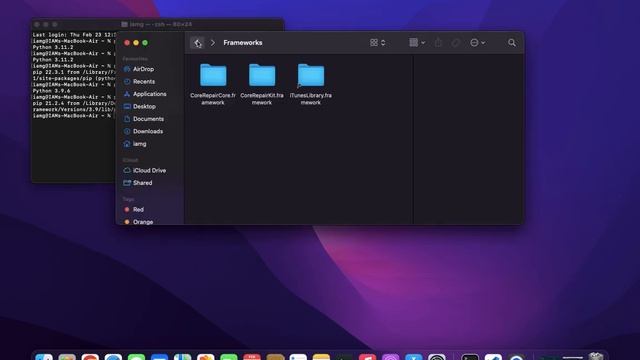Zoom the Finder window with green button
This screenshot has height=360, width=640.
[x=145, y=43]
